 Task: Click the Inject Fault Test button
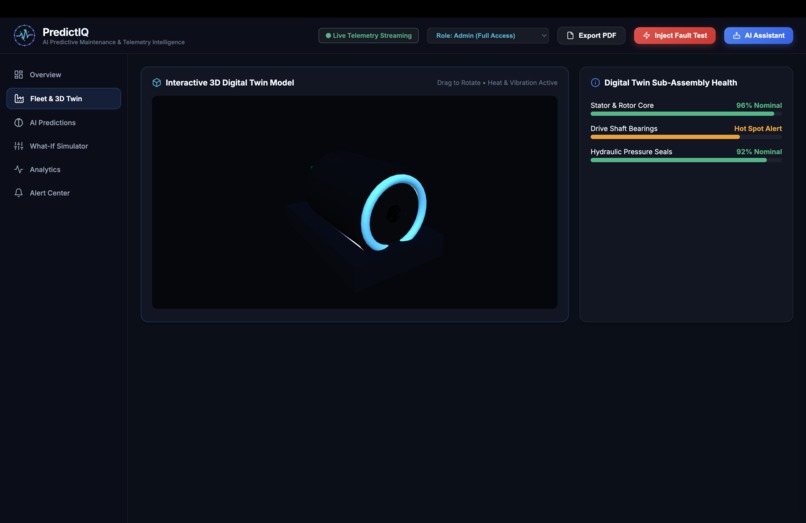(x=674, y=35)
